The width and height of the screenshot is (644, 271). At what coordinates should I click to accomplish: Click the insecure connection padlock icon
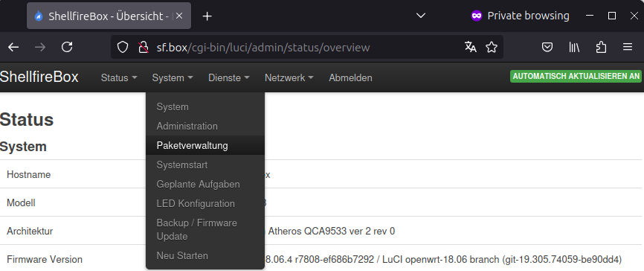[x=143, y=48]
